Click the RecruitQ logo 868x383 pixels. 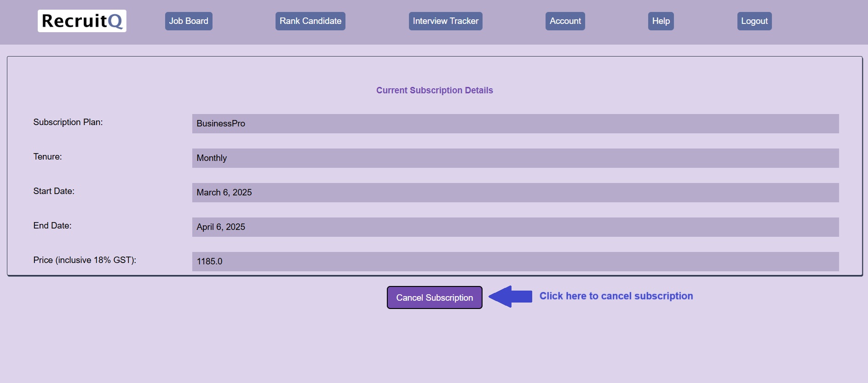[82, 21]
